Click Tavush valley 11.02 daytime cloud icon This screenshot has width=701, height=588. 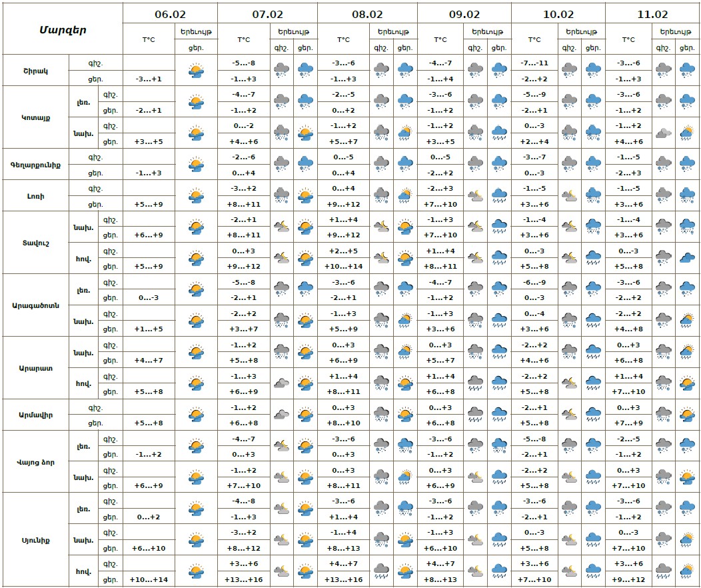tap(687, 257)
